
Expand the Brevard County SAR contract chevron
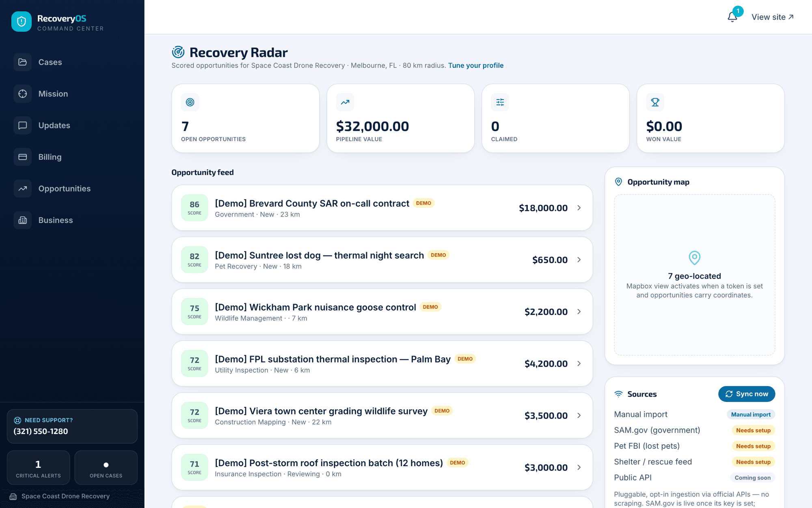pyautogui.click(x=579, y=208)
